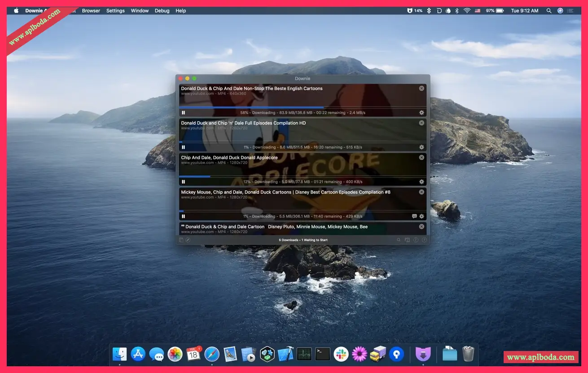This screenshot has height=373, width=588.
Task: Remove the Non-Stop Beste English Cartoons download
Action: tap(421, 89)
